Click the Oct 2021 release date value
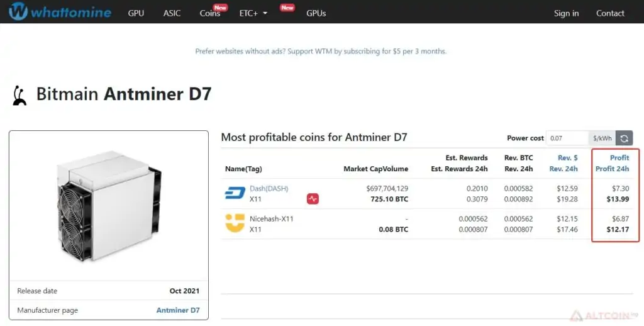The image size is (644, 326). point(184,291)
